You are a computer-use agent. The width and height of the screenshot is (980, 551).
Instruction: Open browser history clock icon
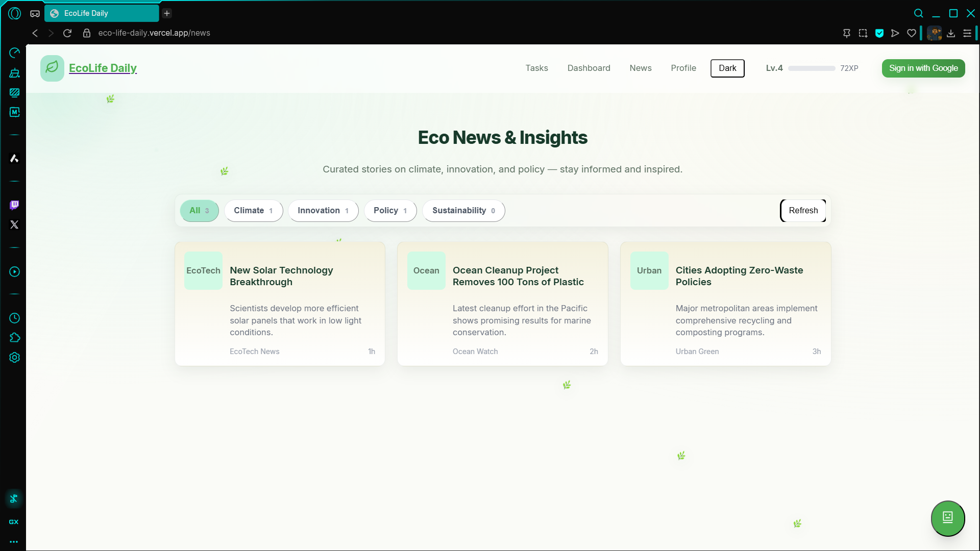tap(14, 318)
